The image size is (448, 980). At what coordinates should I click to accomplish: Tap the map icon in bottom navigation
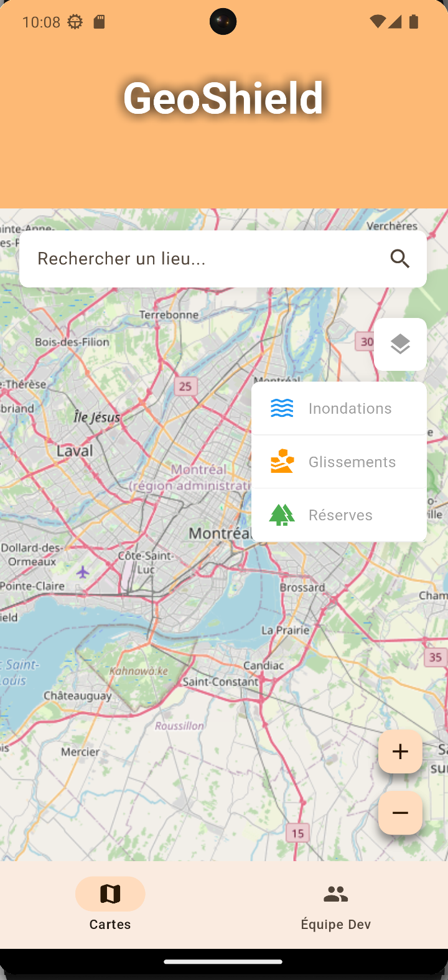coord(110,894)
